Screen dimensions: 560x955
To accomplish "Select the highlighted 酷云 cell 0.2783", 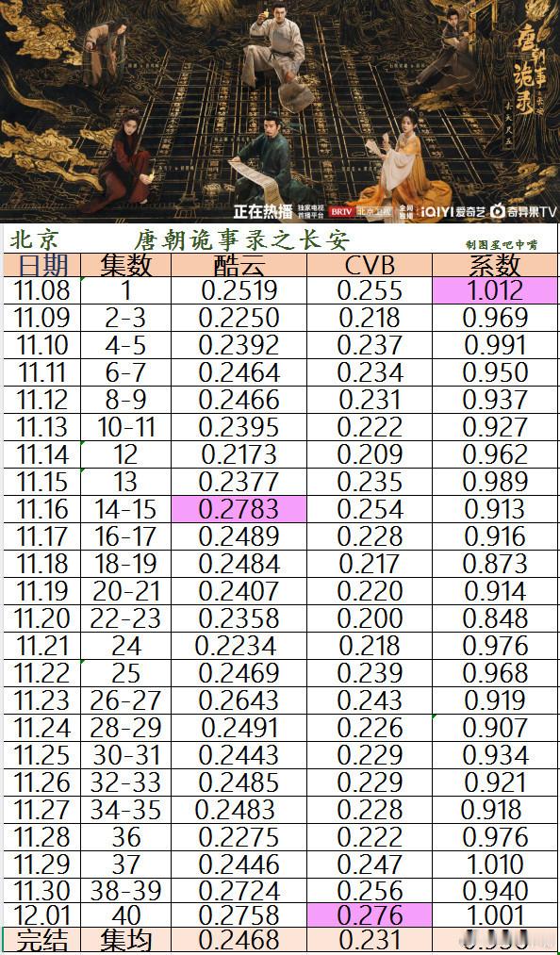I will (239, 509).
